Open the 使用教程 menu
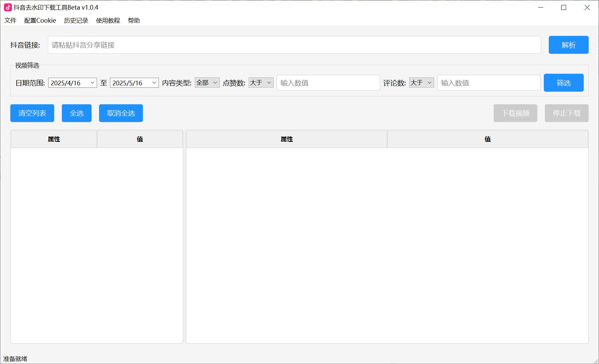 pos(107,20)
